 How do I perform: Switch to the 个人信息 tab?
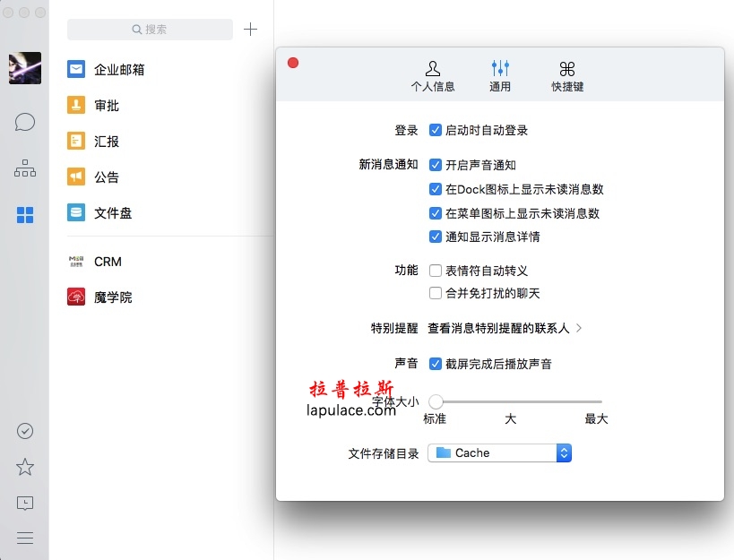433,76
